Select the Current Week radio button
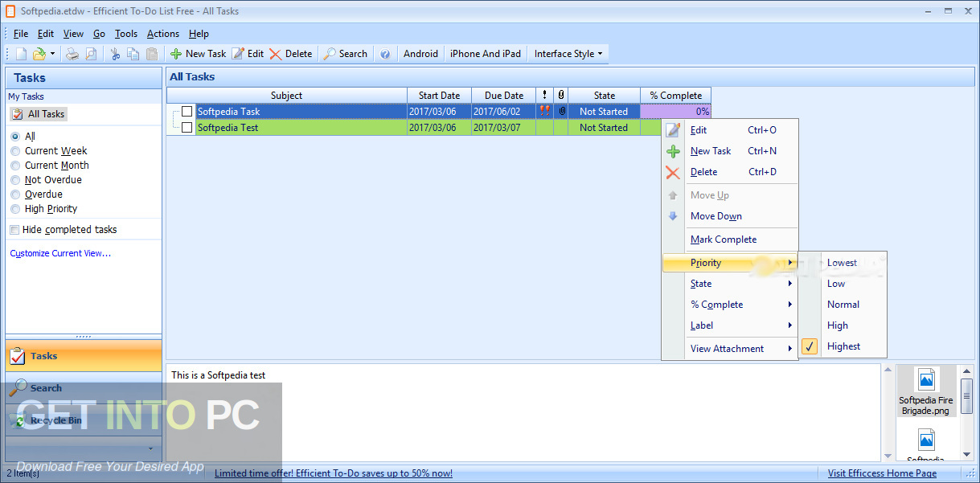Viewport: 980px width, 483px height. [15, 151]
